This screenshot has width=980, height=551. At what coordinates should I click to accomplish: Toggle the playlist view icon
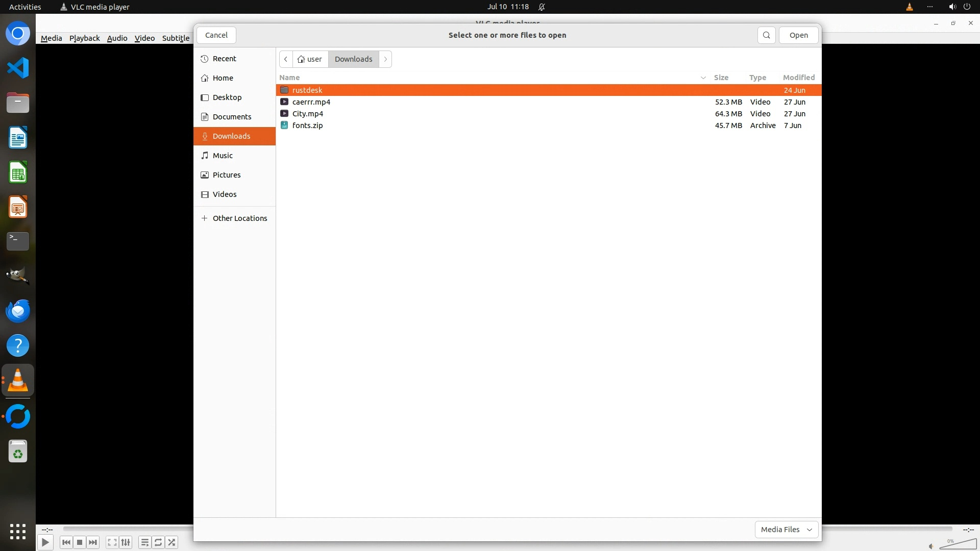tap(144, 542)
